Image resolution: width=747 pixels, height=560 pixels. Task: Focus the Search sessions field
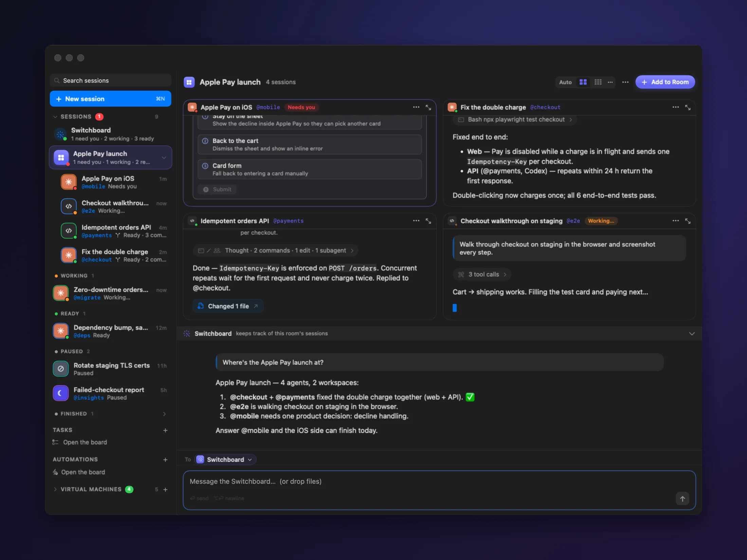coord(110,80)
